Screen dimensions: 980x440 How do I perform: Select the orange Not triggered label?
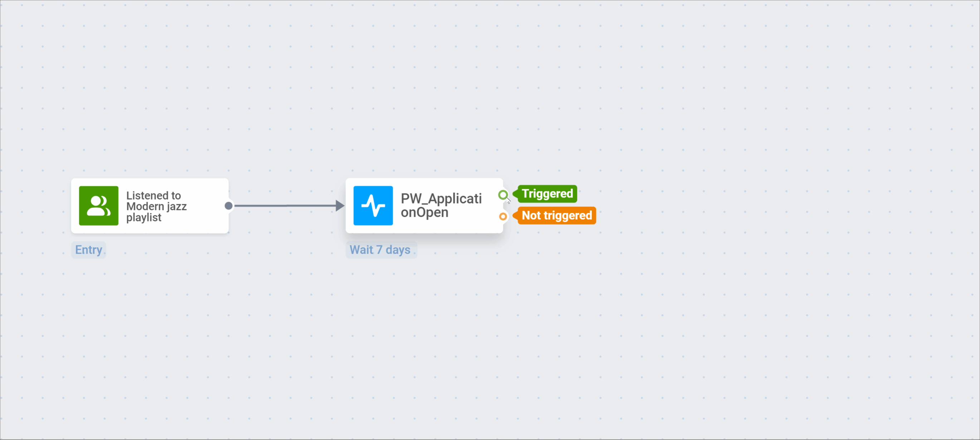554,215
